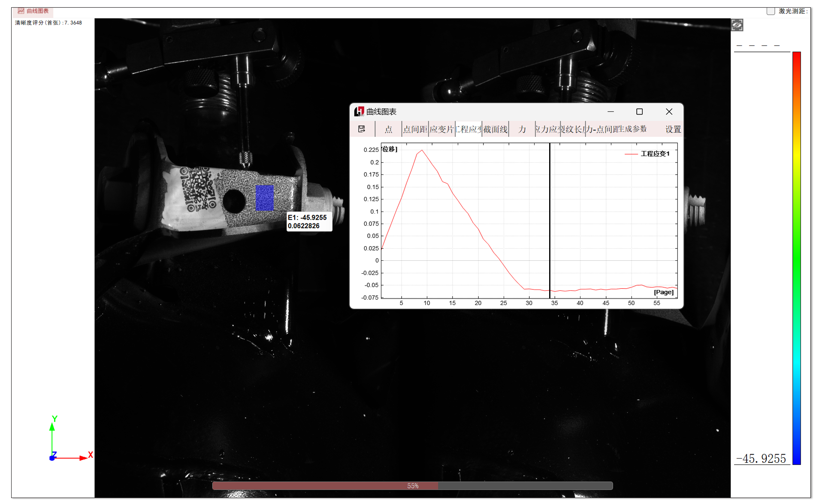
Task: Click the 55% progress bar
Action: 412,486
